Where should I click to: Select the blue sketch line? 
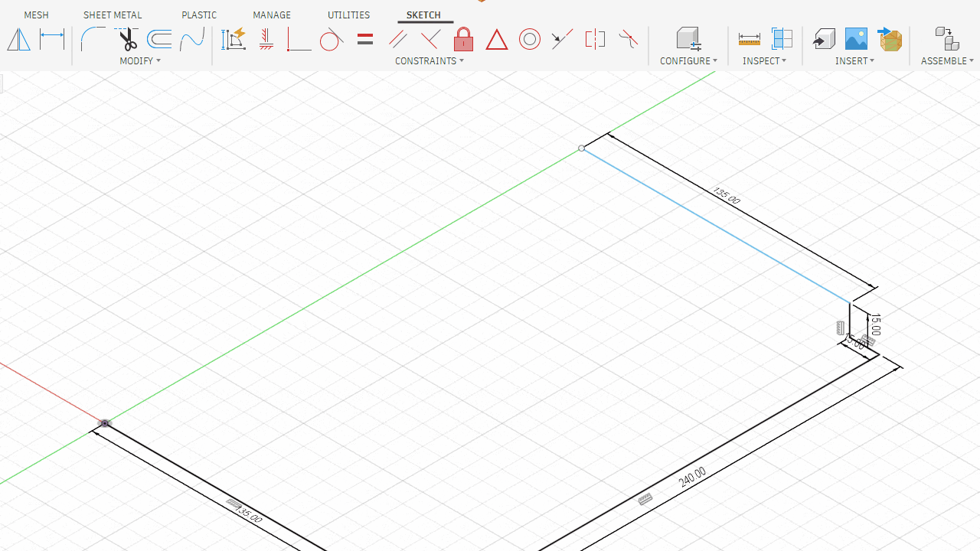716,225
